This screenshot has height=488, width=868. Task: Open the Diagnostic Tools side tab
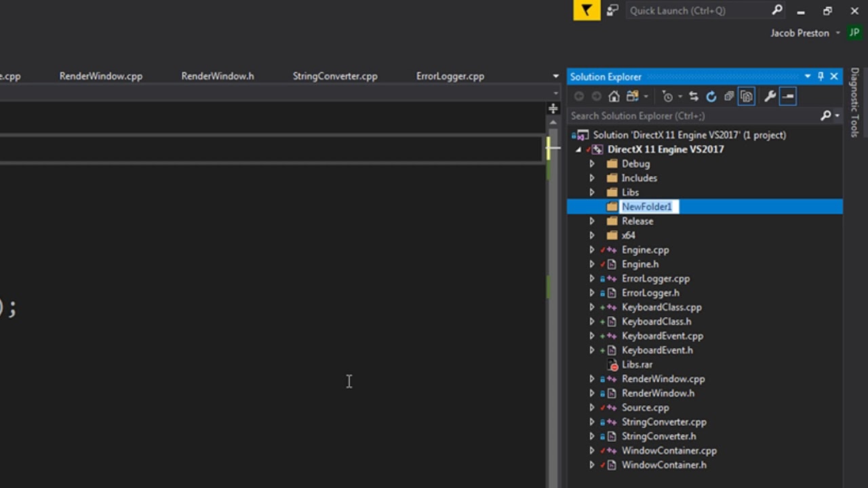(855, 102)
